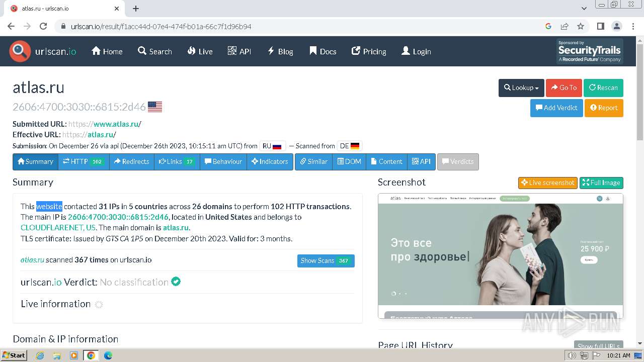Click the address bar URL
The width and height of the screenshot is (644, 362).
point(161,26)
